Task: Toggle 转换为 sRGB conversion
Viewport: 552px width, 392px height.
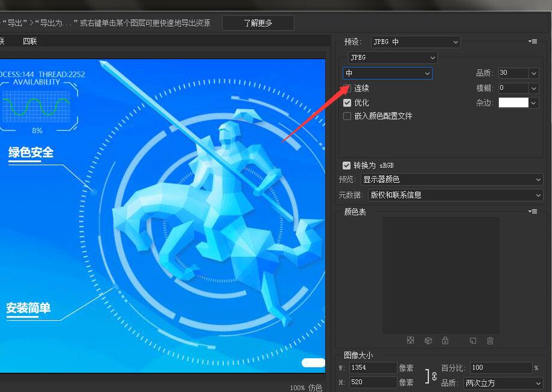Action: [x=347, y=165]
